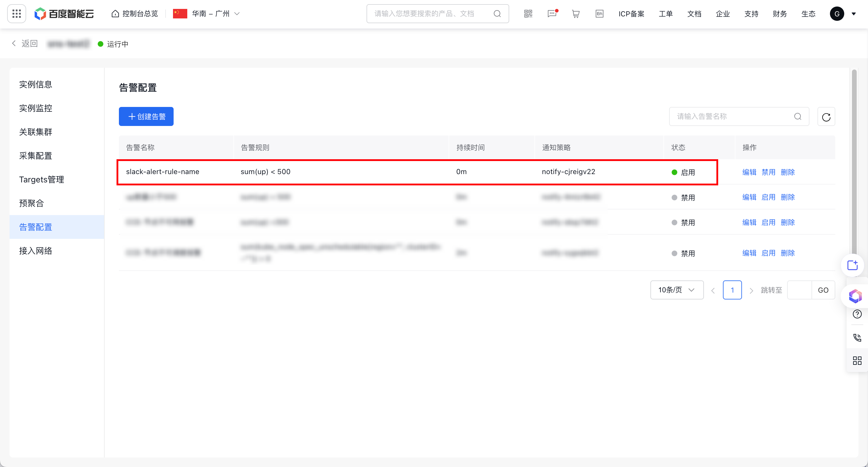Select 预聚合 in the sidebar
Screen dimensions: 868x467
pyautogui.click(x=56, y=203)
